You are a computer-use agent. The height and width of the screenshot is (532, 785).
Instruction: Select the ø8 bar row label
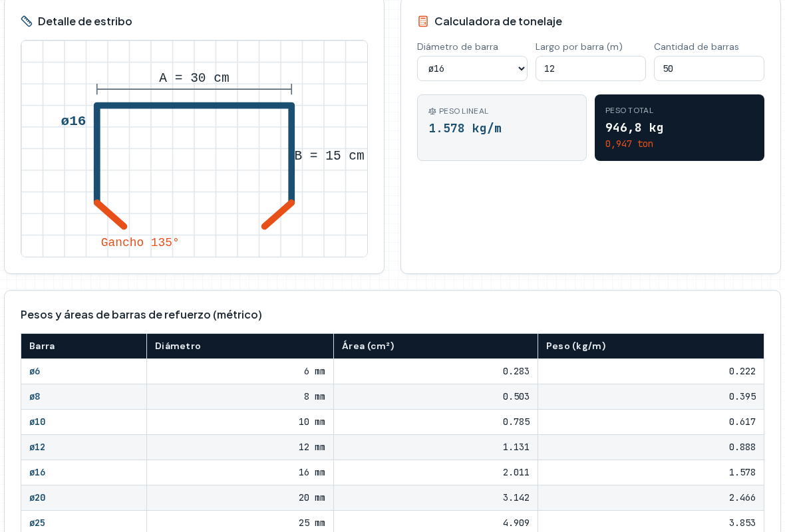pyautogui.click(x=35, y=396)
